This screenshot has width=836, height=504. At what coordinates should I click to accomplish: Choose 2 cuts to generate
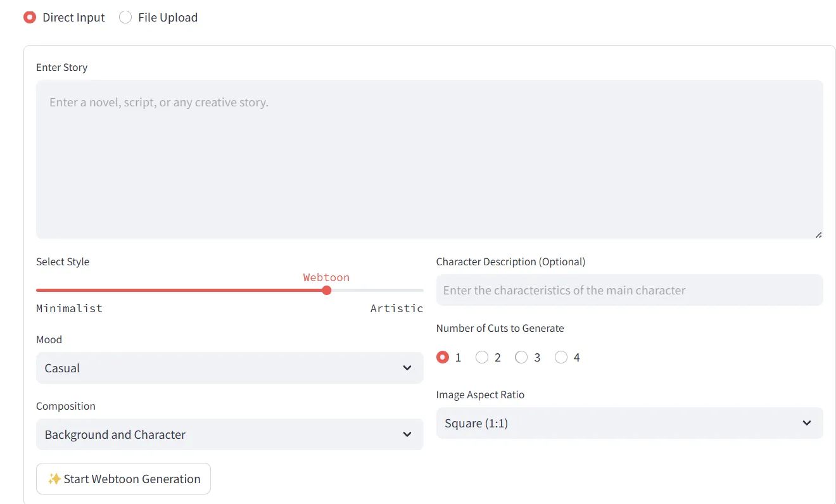click(482, 357)
